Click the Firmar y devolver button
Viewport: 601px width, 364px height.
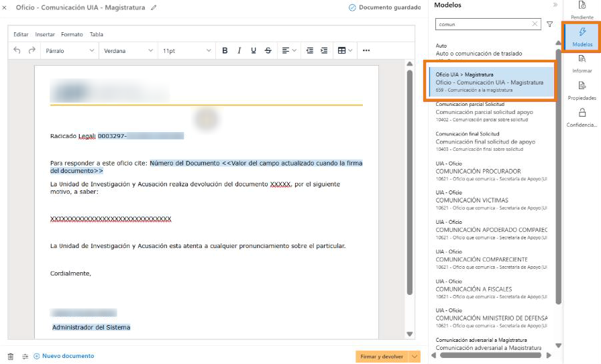382,357
